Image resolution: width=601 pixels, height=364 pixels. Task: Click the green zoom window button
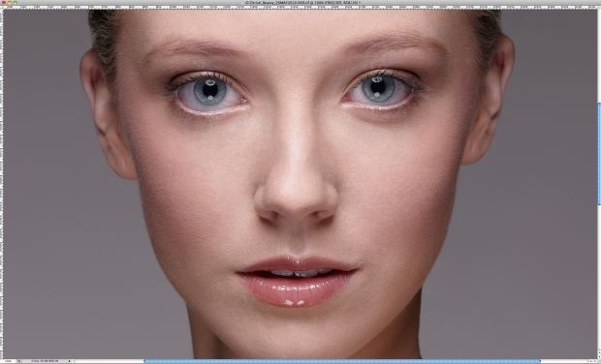tap(15, 2)
